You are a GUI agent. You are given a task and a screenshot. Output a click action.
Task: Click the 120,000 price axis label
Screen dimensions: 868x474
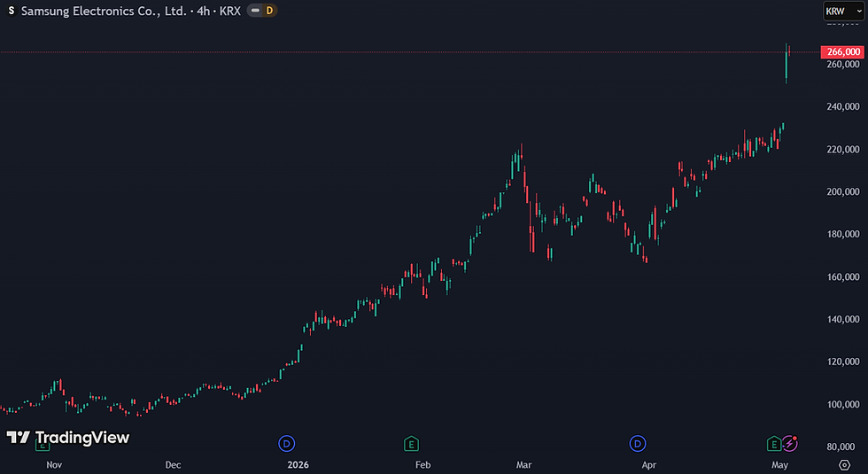coord(842,361)
